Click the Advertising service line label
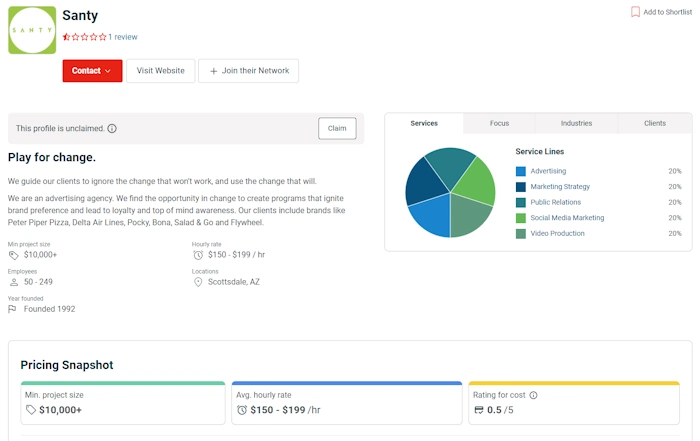The height and width of the screenshot is (441, 700). tap(548, 171)
